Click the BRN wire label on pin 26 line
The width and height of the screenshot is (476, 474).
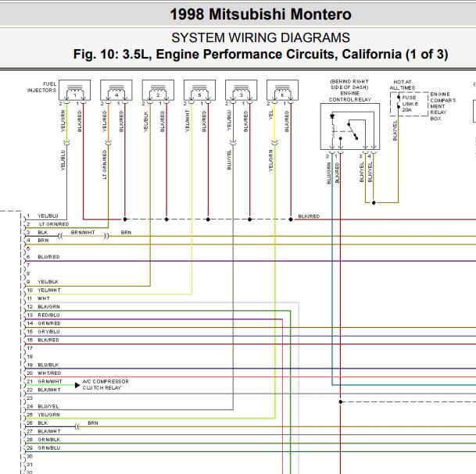coord(93,422)
